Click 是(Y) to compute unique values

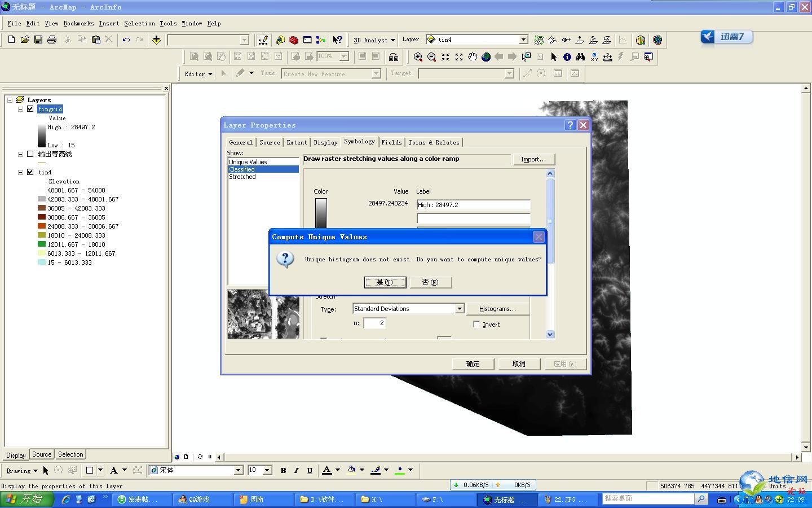pyautogui.click(x=385, y=282)
